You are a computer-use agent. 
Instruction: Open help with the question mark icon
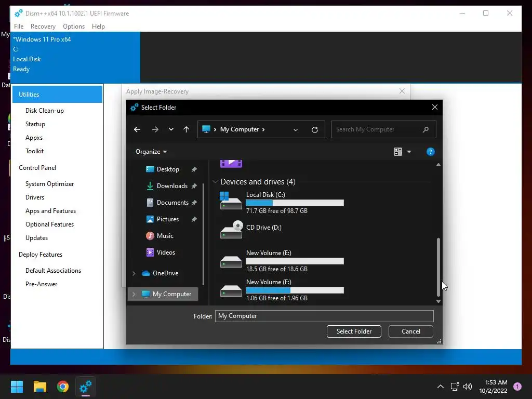430,152
